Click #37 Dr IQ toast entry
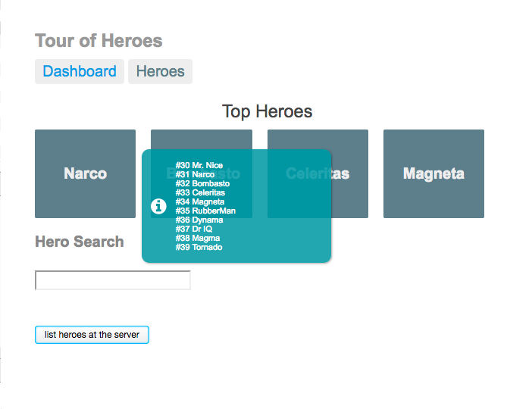Viewport: 532px width, 409px height. (194, 229)
